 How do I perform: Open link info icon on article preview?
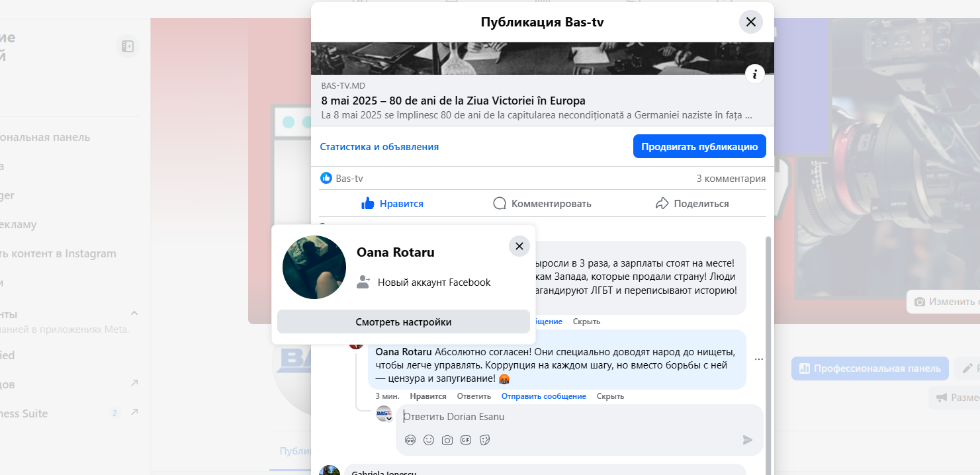(x=755, y=74)
